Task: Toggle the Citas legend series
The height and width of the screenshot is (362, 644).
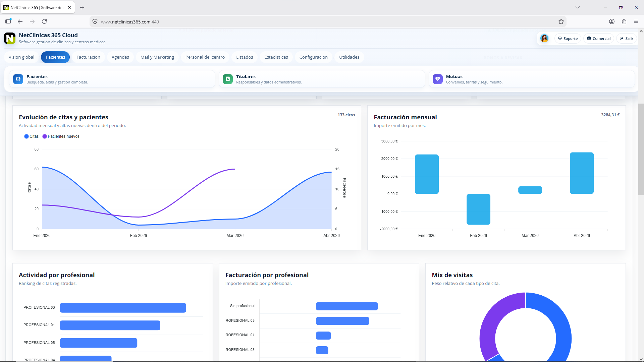Action: 32,136
